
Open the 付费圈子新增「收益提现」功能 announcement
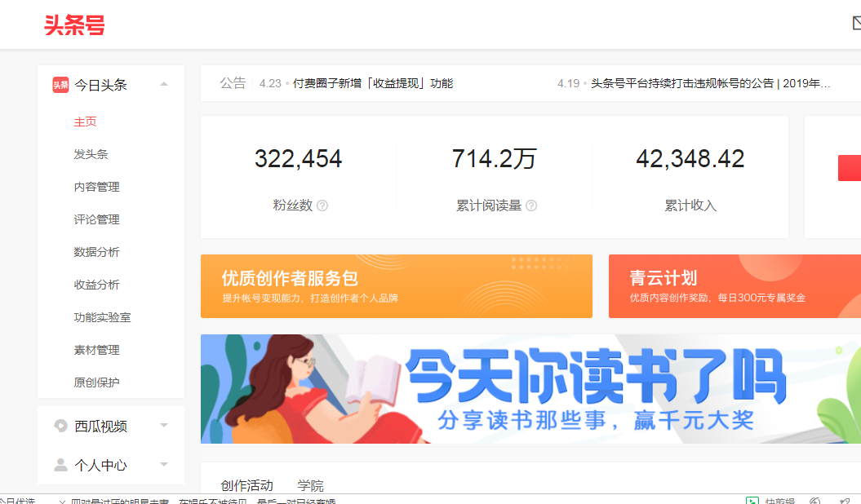373,83
